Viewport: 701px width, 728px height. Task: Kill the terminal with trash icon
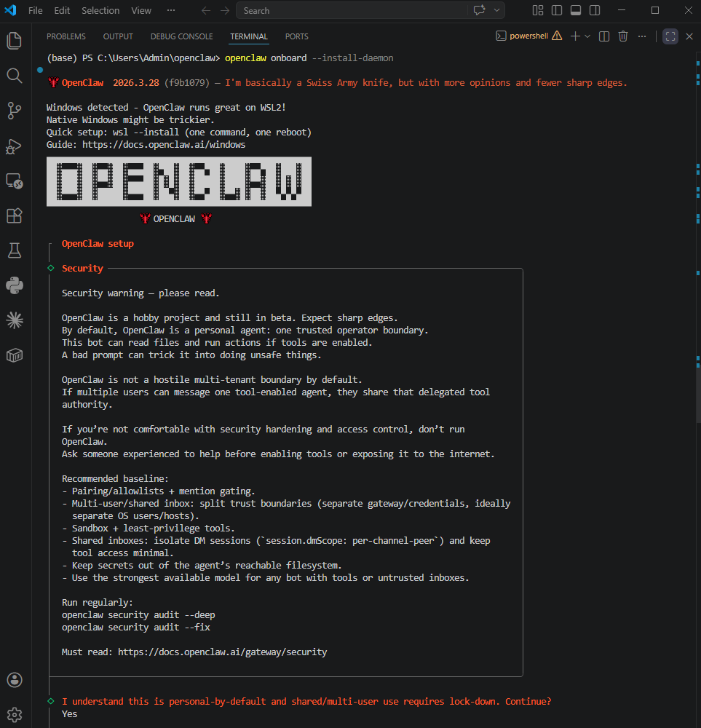[623, 36]
